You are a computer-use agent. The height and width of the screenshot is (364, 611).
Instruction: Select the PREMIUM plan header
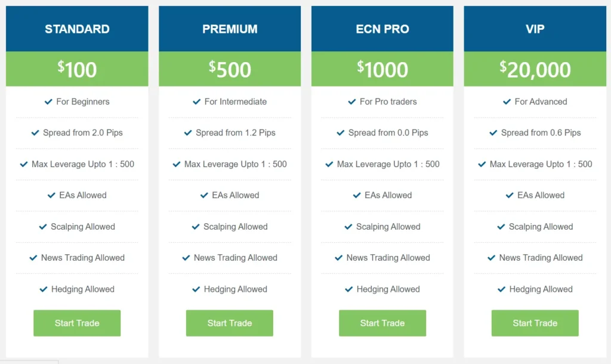coord(230,29)
